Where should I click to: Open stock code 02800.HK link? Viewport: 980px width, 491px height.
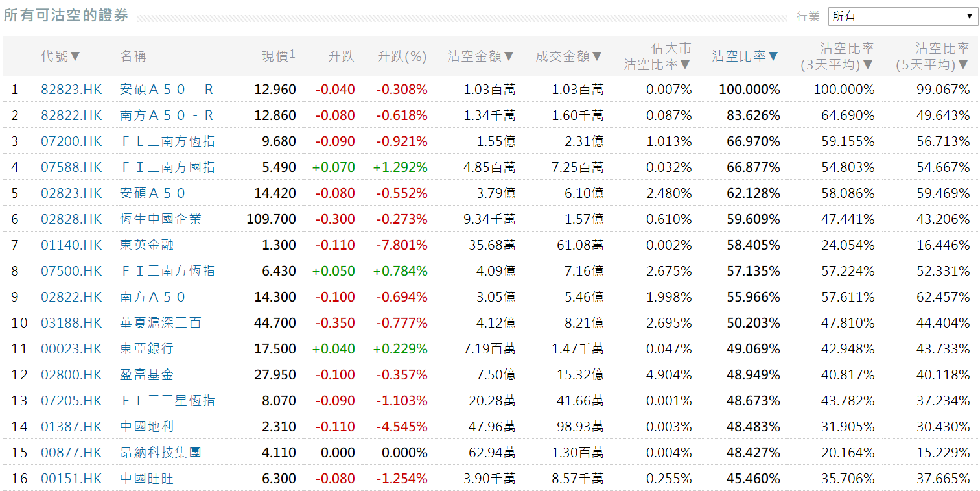(71, 375)
